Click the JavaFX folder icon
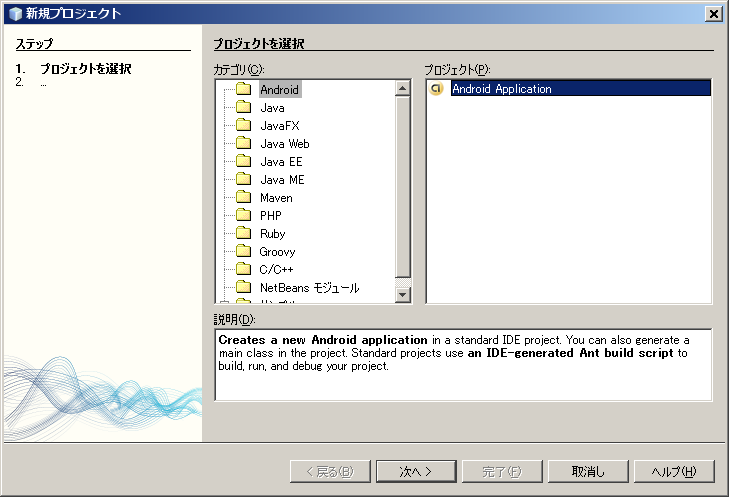Viewport: 729px width, 497px height. tap(243, 125)
